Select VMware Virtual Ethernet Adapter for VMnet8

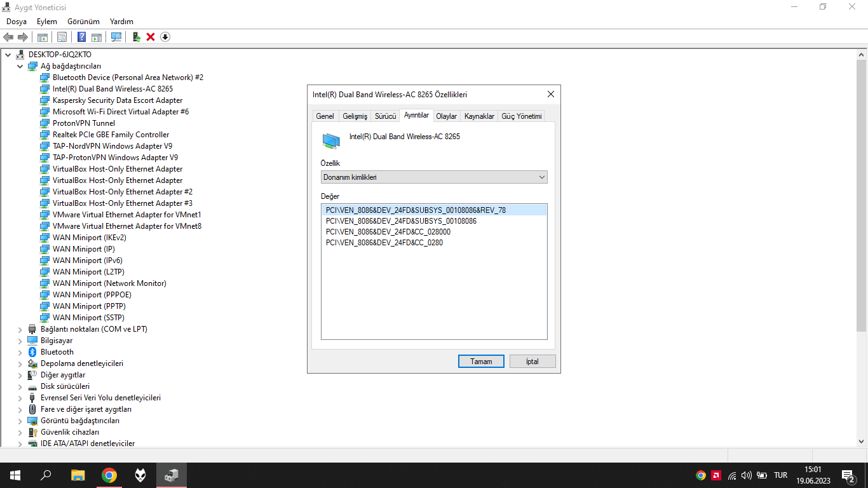pyautogui.click(x=127, y=226)
